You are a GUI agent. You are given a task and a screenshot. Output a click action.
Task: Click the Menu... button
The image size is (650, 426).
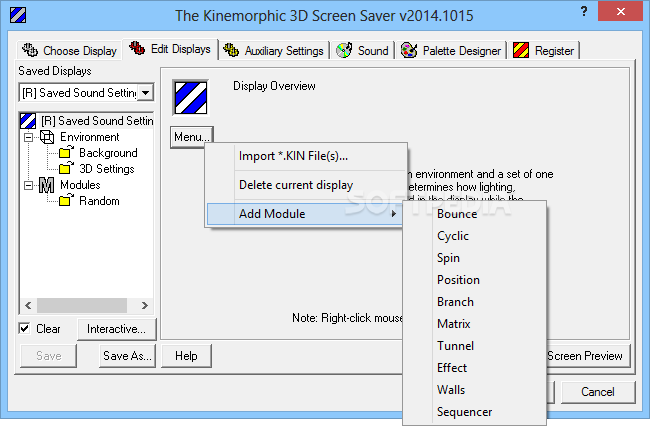[x=192, y=137]
